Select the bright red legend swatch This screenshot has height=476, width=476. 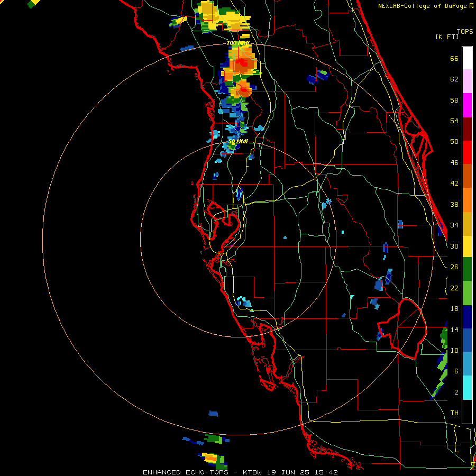pos(467,152)
